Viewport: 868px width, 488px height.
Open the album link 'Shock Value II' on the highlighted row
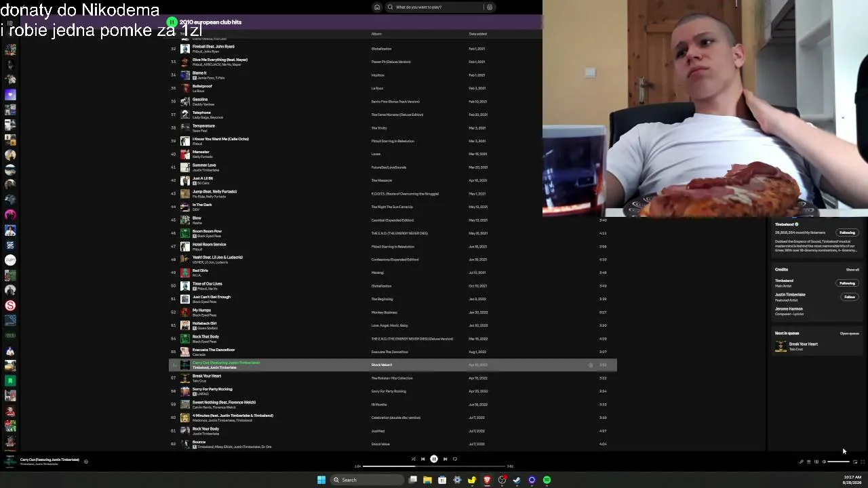point(382,365)
